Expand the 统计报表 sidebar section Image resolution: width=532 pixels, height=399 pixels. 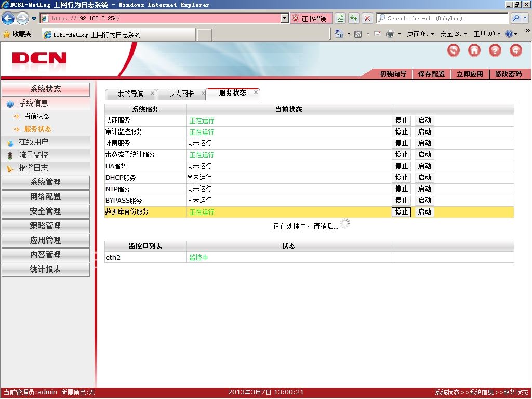coord(46,270)
